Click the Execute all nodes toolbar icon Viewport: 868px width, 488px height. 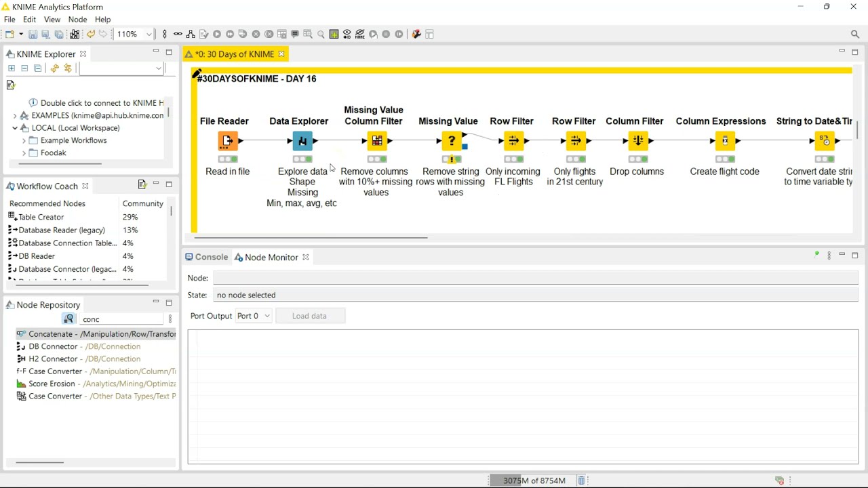coord(230,34)
